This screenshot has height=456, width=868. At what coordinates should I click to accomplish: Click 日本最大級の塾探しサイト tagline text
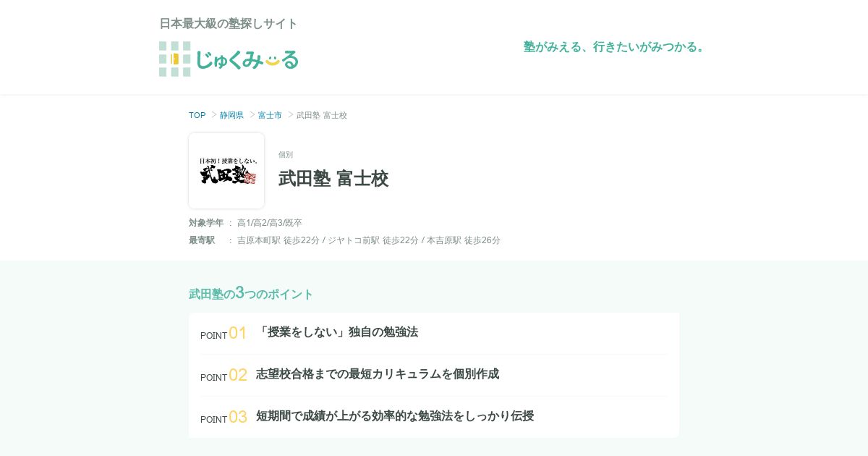tap(229, 23)
